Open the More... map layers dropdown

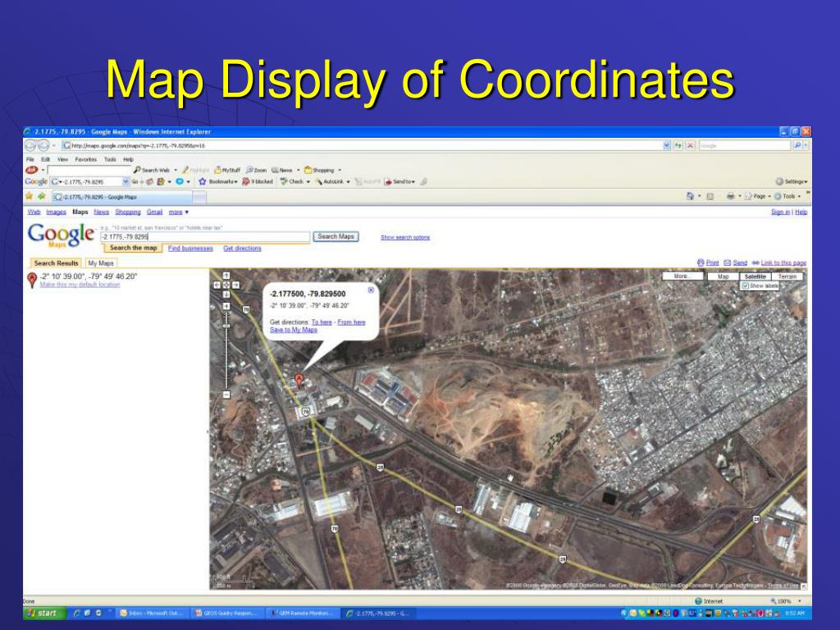pyautogui.click(x=683, y=276)
